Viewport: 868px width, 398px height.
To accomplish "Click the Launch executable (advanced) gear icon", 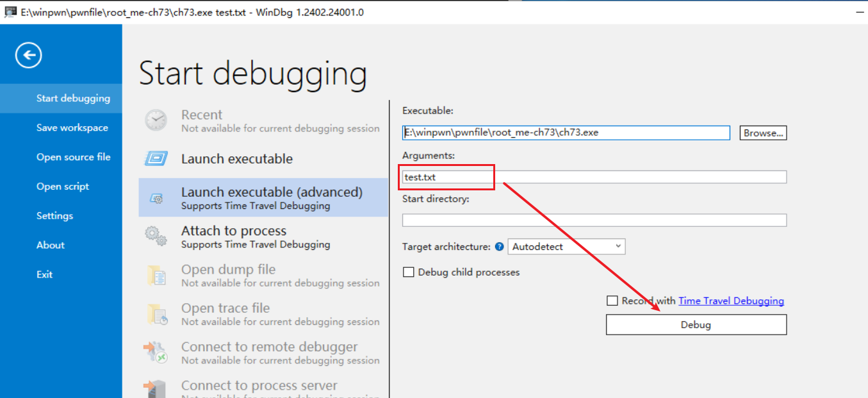I will pyautogui.click(x=156, y=198).
